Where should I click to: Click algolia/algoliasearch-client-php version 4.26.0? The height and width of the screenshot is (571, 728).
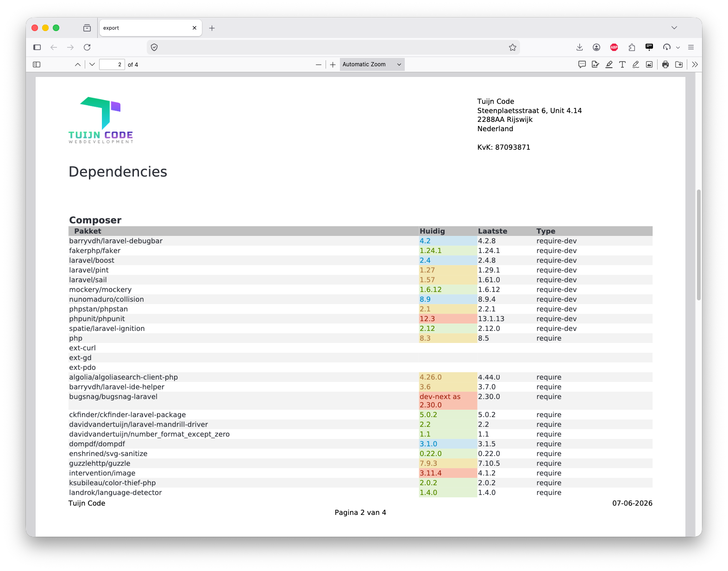[431, 377]
